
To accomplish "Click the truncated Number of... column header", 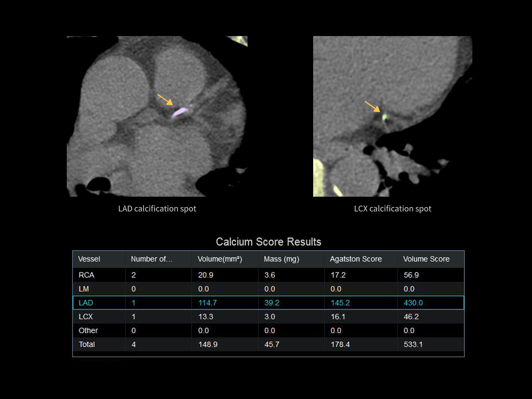I will [152, 259].
